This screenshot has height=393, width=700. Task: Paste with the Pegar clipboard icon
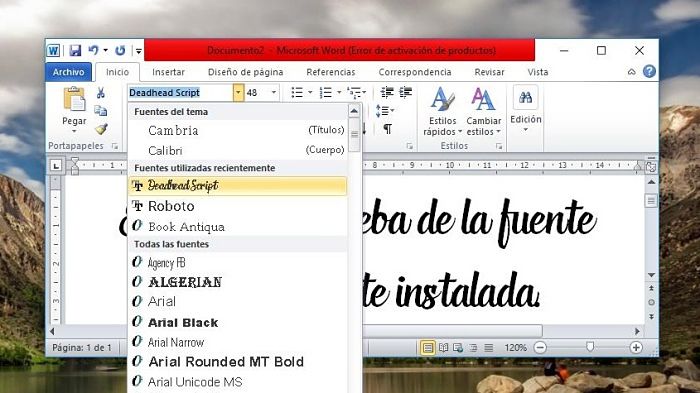point(74,99)
